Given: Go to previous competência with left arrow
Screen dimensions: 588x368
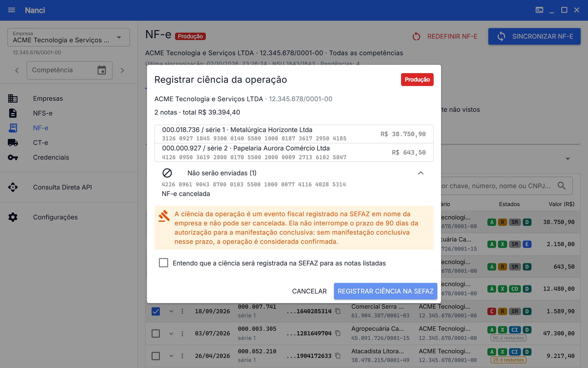Looking at the screenshot, I should [17, 70].
